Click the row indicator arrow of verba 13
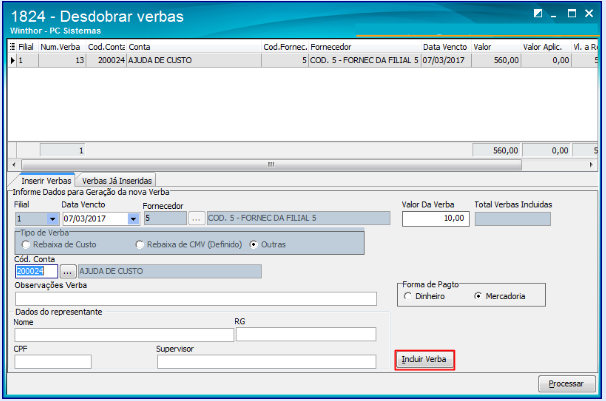The image size is (606, 401). [13, 60]
